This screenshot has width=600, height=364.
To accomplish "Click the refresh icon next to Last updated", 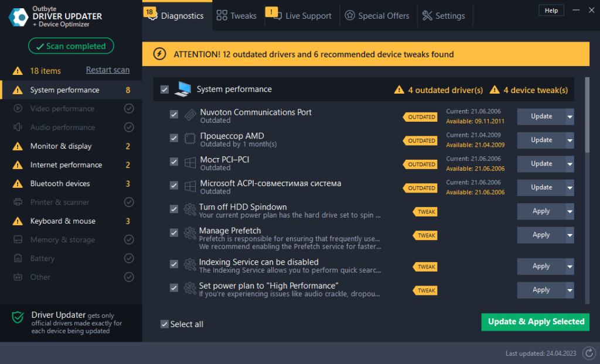I will [589, 353].
